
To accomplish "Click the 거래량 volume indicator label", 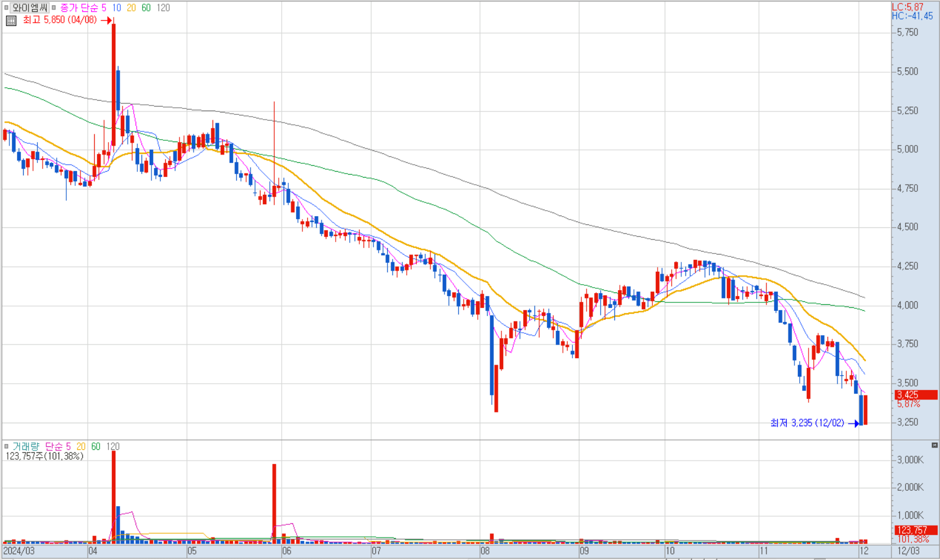I will click(26, 446).
